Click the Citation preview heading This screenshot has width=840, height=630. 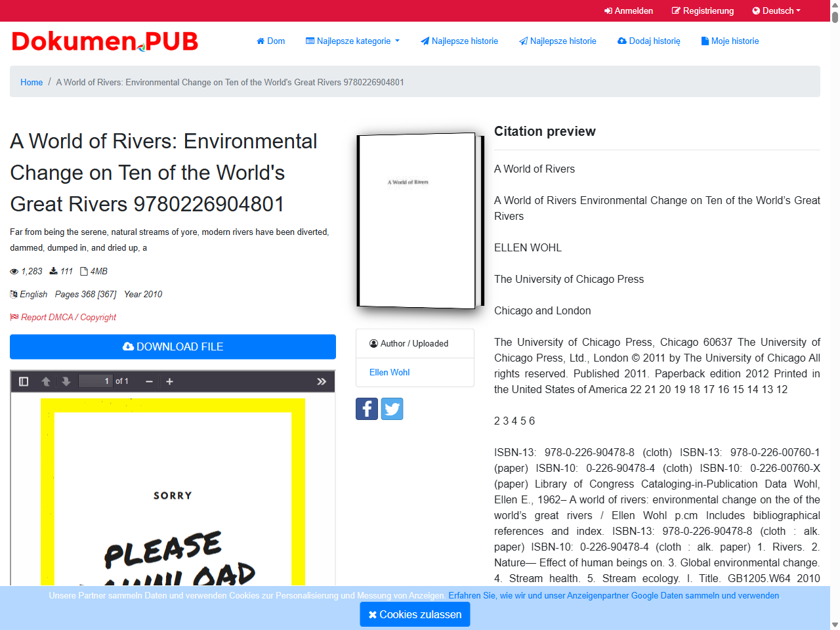coord(545,131)
